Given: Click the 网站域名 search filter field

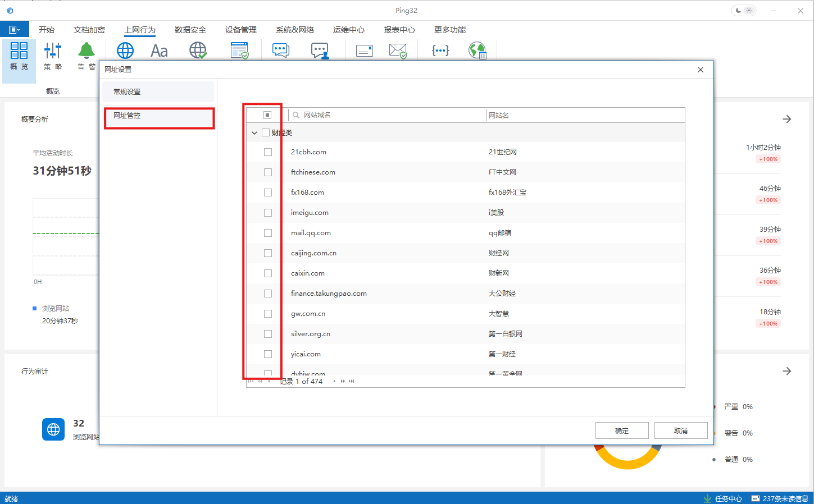Looking at the screenshot, I should [x=388, y=115].
